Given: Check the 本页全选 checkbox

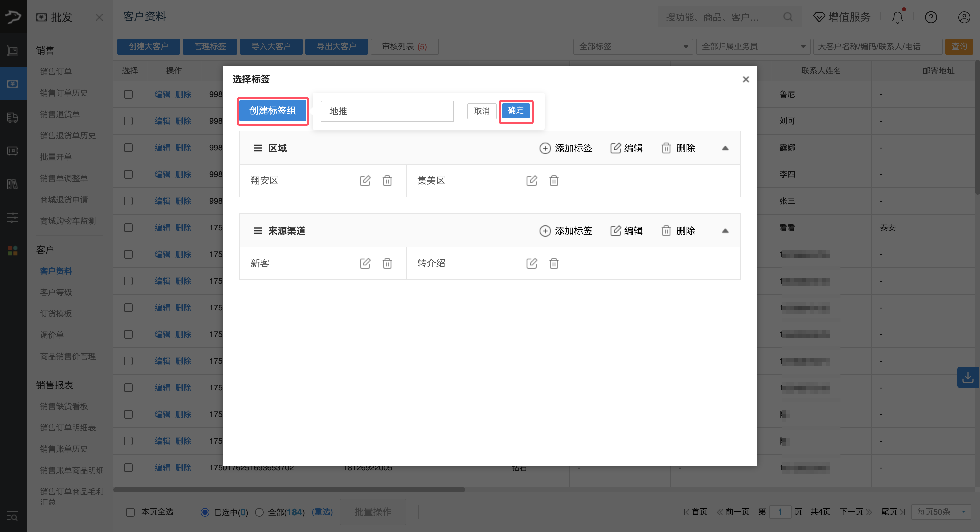Looking at the screenshot, I should tap(130, 512).
